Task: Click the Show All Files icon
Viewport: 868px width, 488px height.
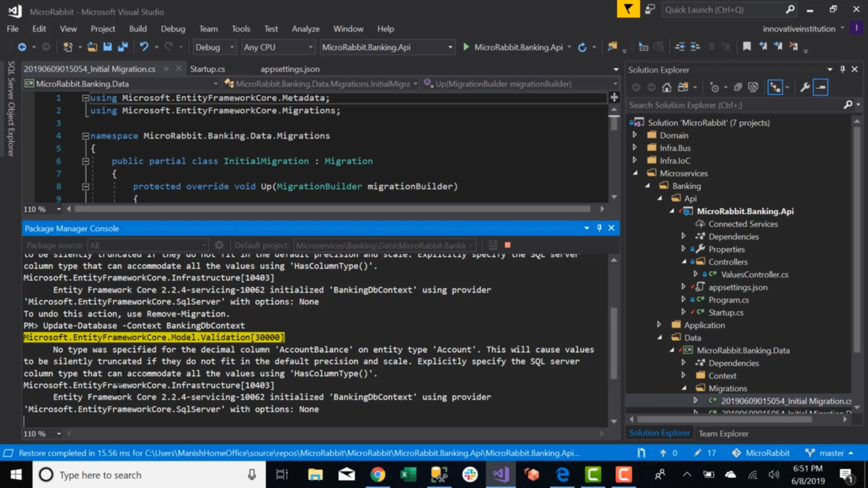Action: [754, 87]
